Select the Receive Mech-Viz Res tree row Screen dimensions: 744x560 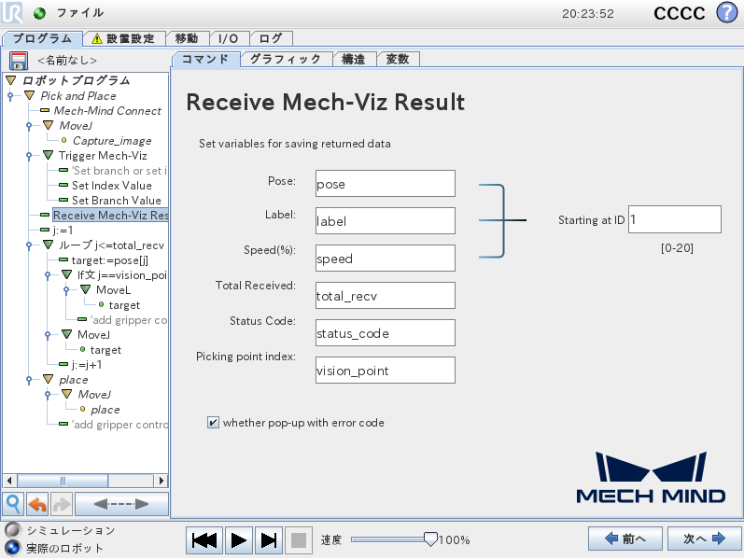click(110, 215)
